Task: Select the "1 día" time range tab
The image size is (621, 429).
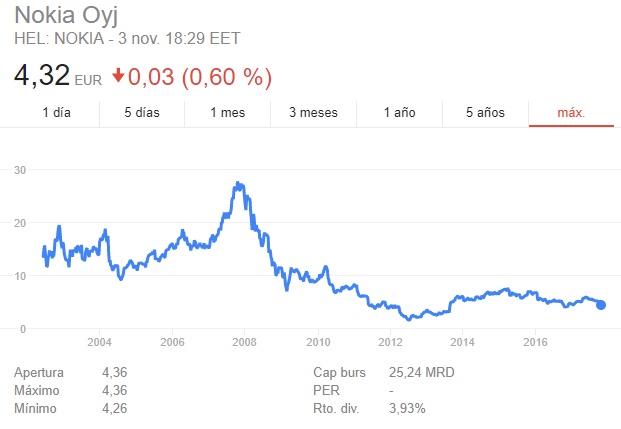Action: pyautogui.click(x=56, y=113)
